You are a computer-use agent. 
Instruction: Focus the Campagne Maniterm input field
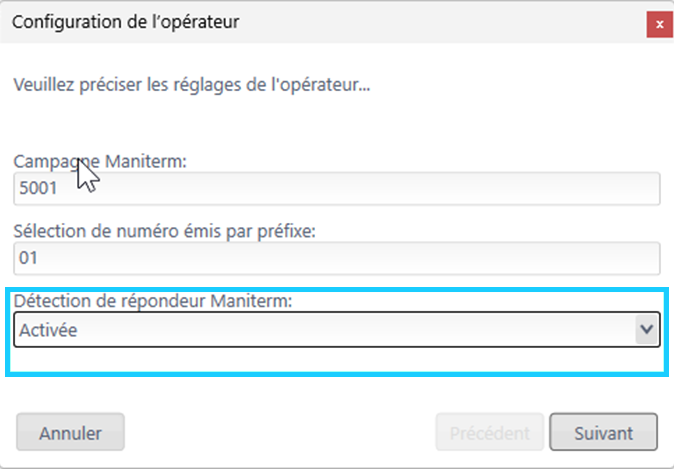(337, 188)
